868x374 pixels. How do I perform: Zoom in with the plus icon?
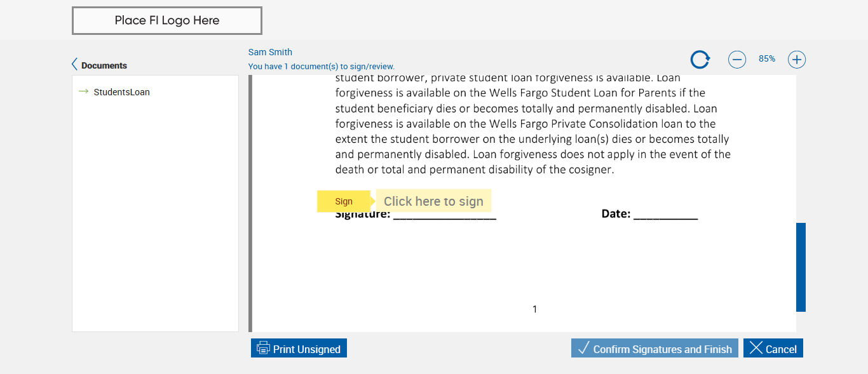click(797, 60)
